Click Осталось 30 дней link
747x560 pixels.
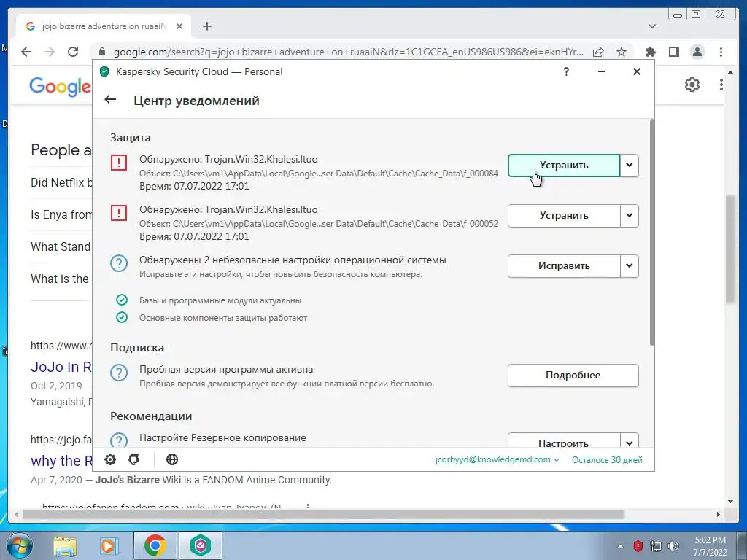(607, 459)
